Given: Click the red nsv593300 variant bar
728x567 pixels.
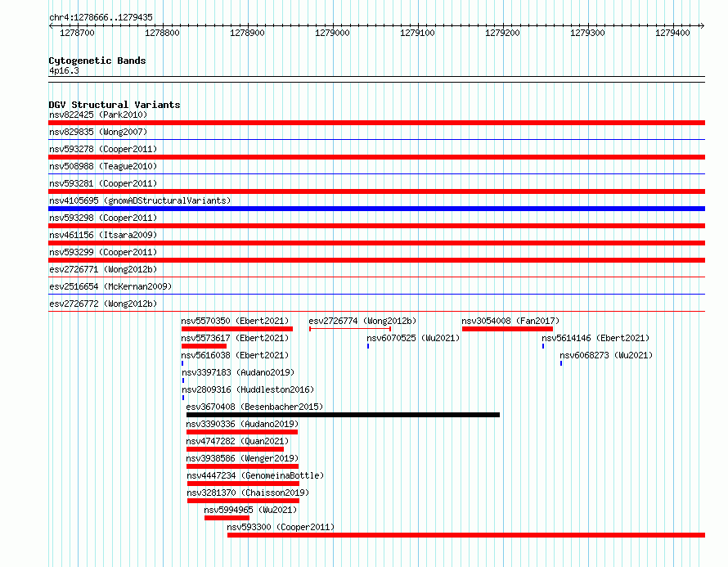Looking at the screenshot, I should click(x=466, y=535).
